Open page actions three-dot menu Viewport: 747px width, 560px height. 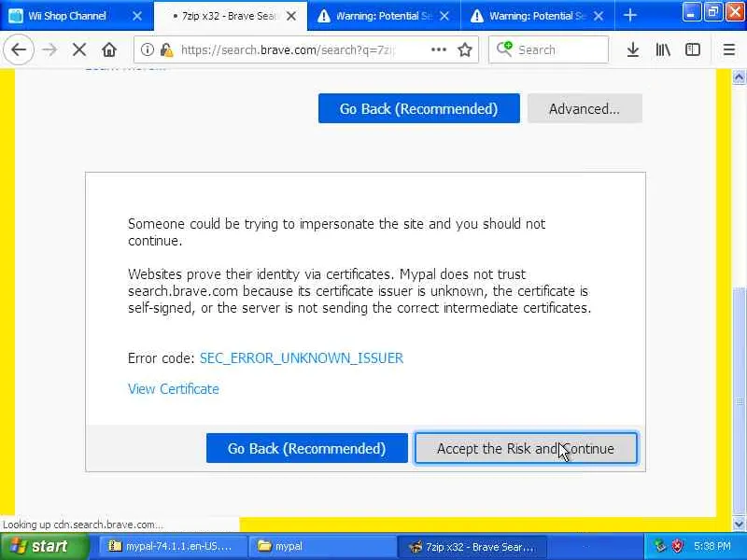[x=438, y=49]
